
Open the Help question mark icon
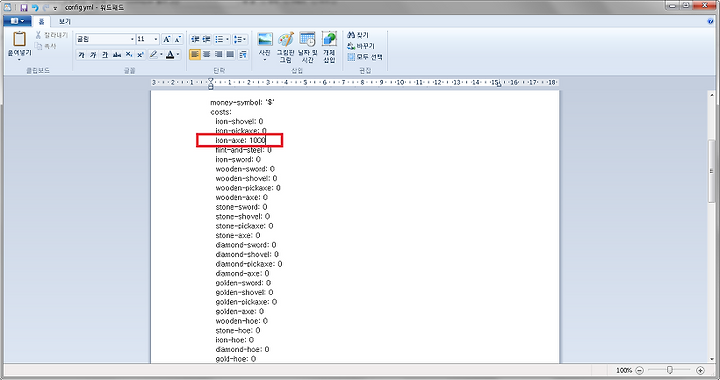[x=711, y=21]
